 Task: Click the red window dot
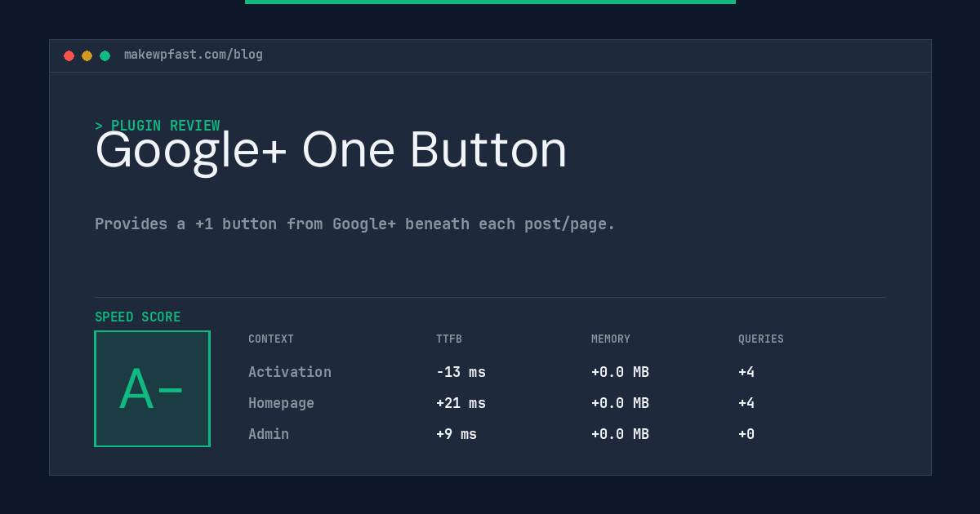[x=69, y=55]
